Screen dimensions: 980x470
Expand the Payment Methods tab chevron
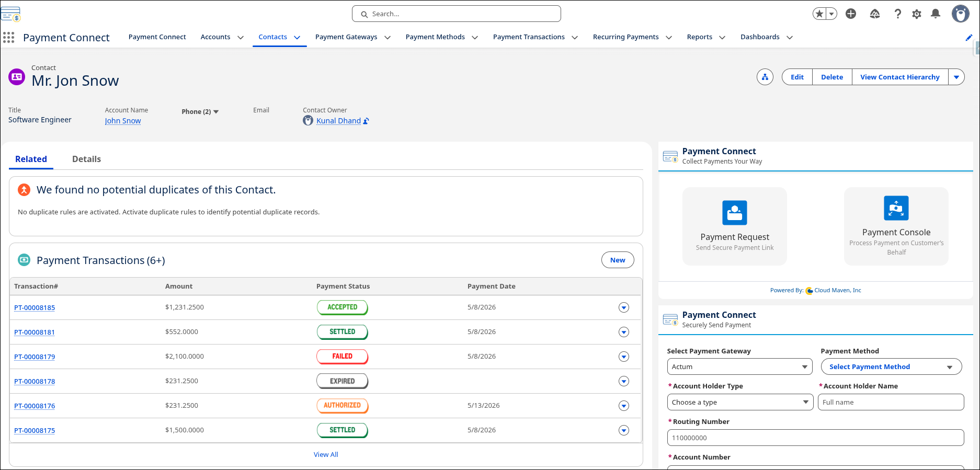point(475,38)
